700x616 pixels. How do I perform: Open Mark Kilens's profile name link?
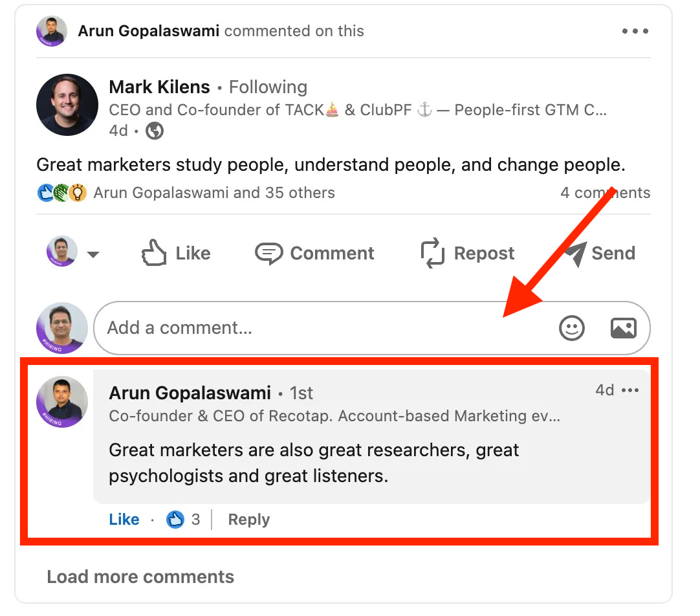coord(159,87)
